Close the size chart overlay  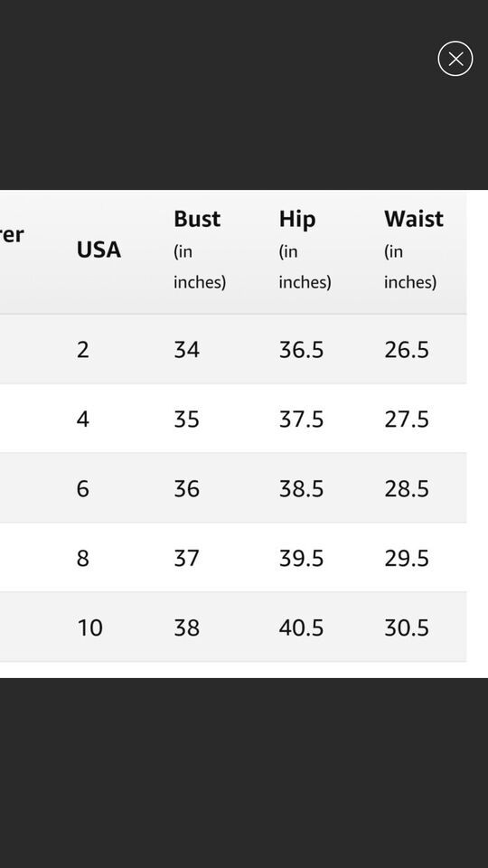coord(455,59)
